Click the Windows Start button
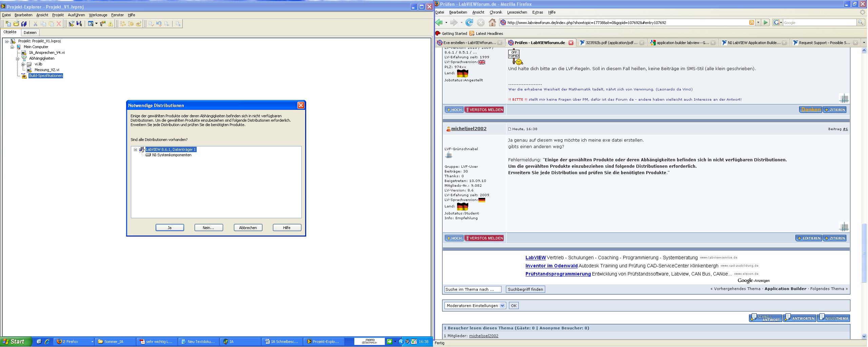 [x=16, y=342]
